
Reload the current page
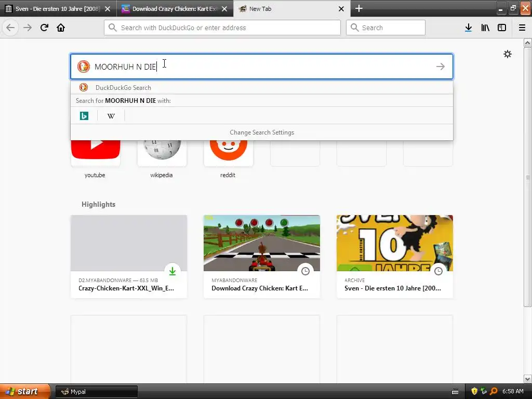pos(44,28)
